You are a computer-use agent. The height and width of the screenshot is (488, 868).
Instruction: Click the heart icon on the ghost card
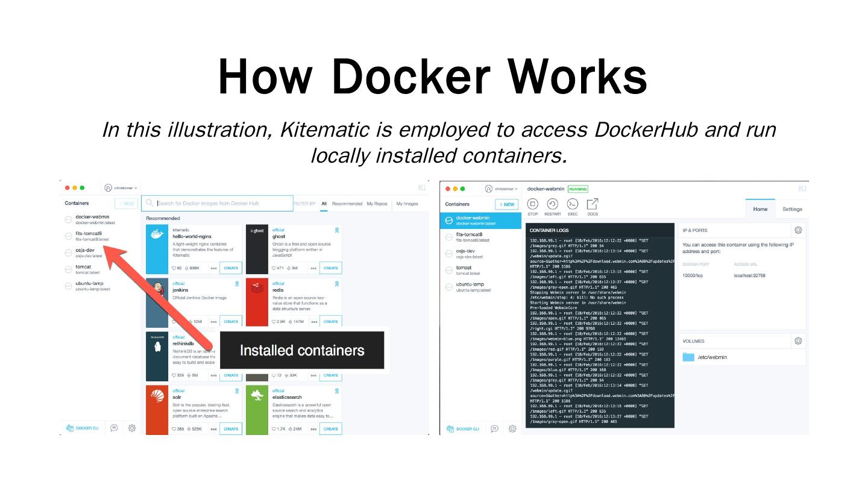point(274,268)
